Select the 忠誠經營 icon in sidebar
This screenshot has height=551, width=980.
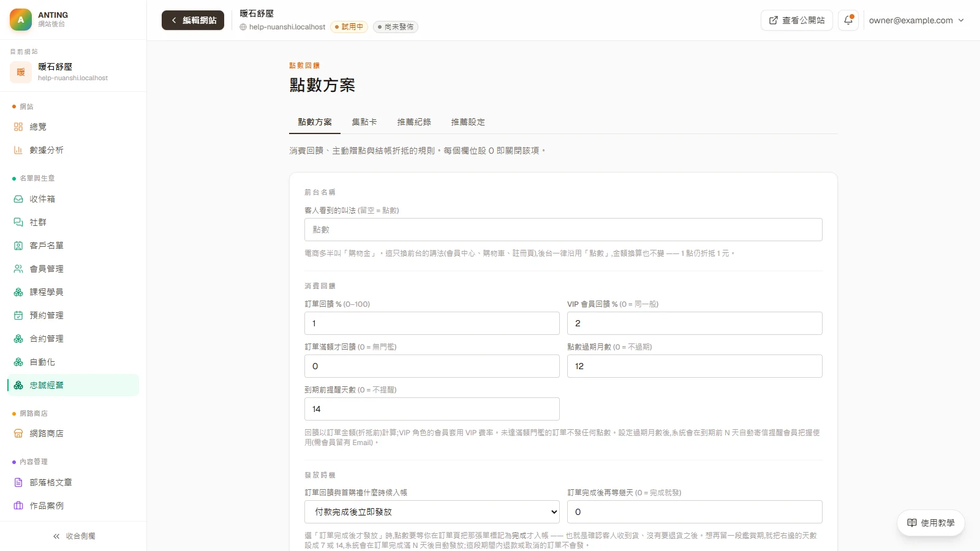(x=18, y=385)
